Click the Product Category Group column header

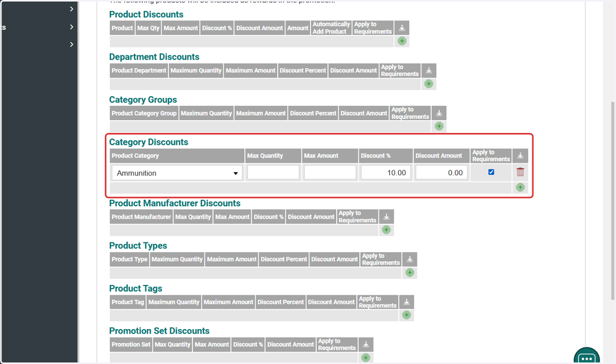144,113
